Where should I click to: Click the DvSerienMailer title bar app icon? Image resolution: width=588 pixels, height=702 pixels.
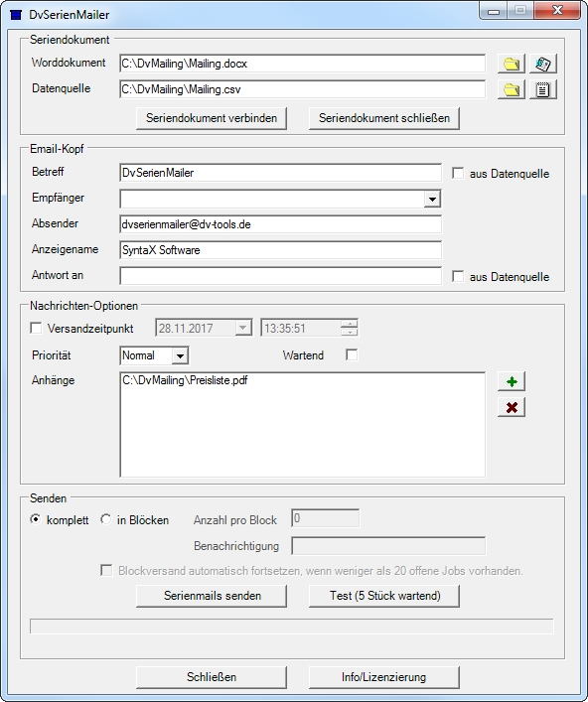pos(16,15)
